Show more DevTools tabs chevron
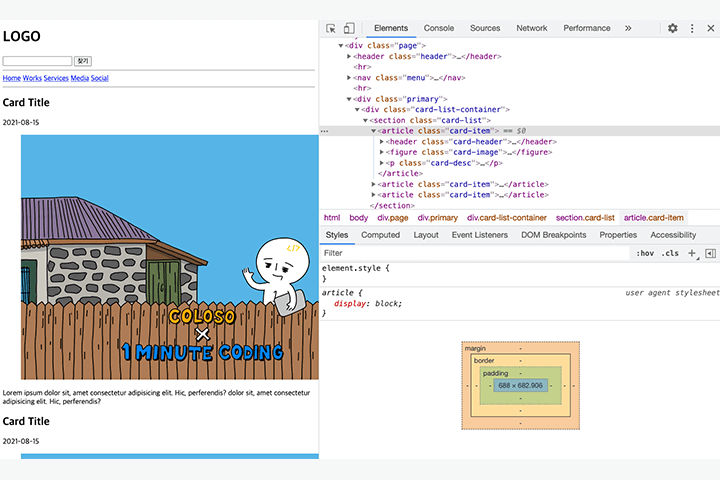 pyautogui.click(x=628, y=28)
